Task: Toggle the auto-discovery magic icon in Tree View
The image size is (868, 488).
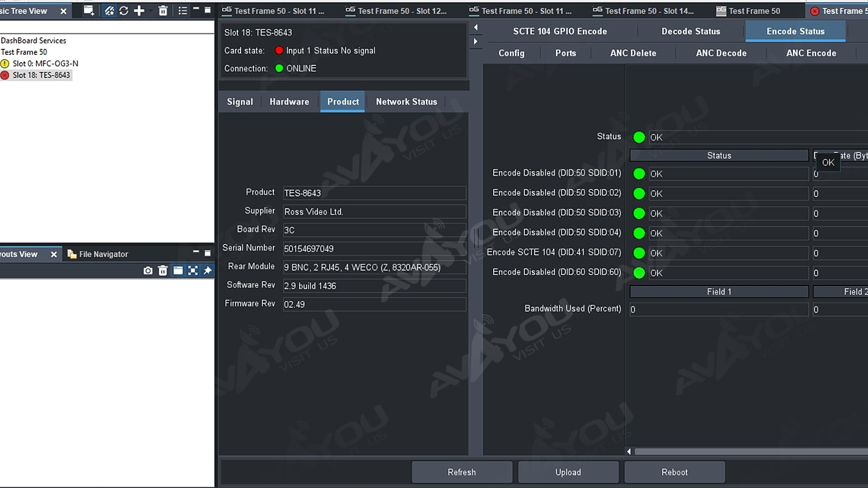Action: [x=109, y=10]
